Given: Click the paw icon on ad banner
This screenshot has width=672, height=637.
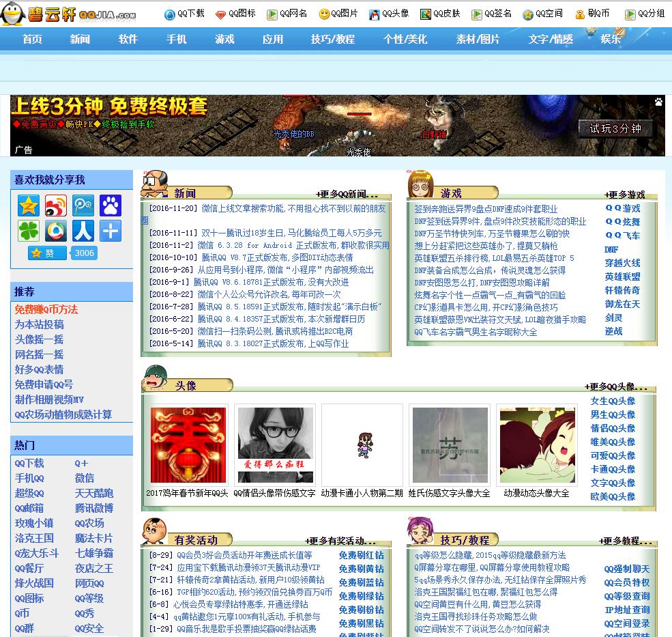Looking at the screenshot, I should pyautogui.click(x=658, y=102).
